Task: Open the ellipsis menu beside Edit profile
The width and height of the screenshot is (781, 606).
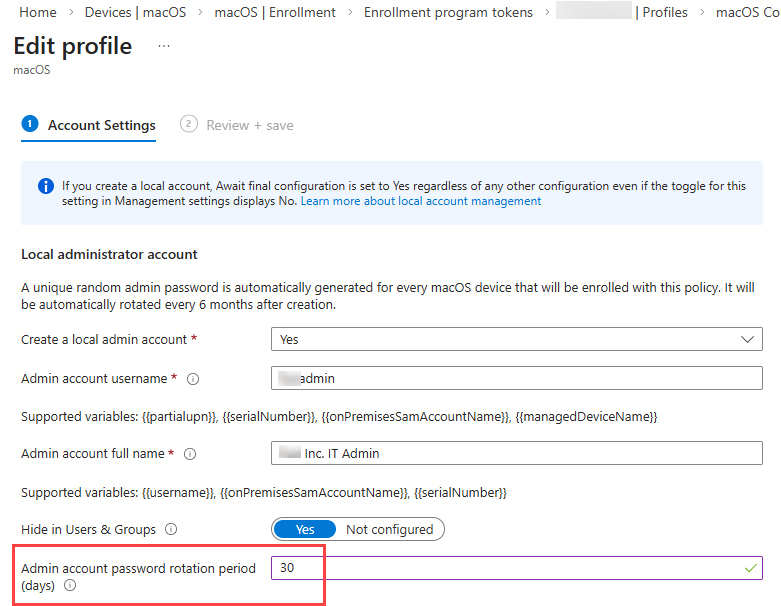Action: [164, 46]
